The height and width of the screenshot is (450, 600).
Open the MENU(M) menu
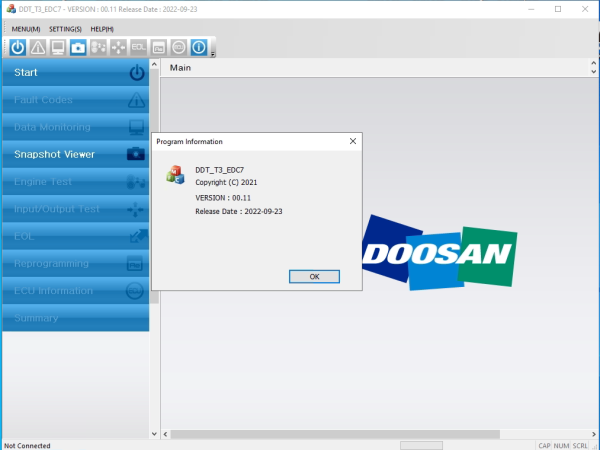[26, 29]
